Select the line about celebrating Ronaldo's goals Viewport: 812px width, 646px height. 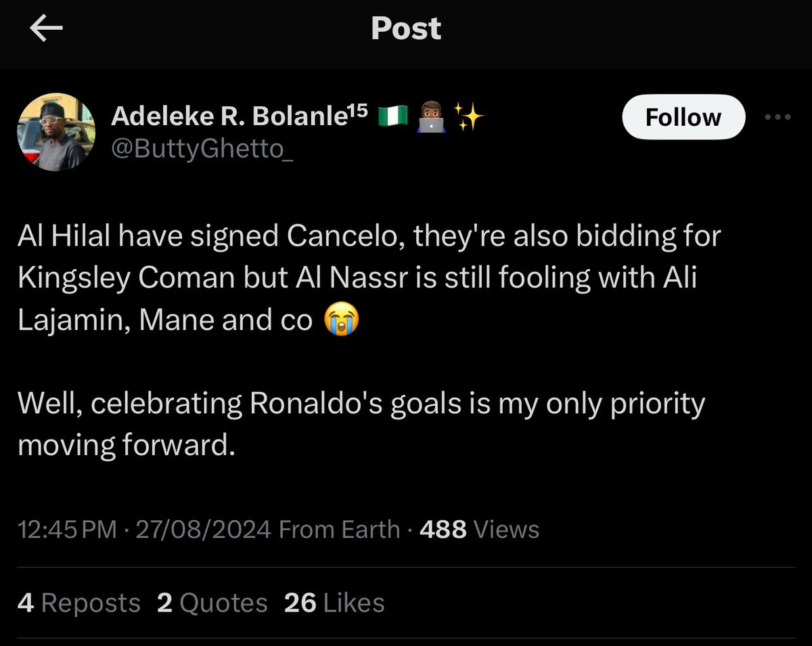tap(361, 424)
